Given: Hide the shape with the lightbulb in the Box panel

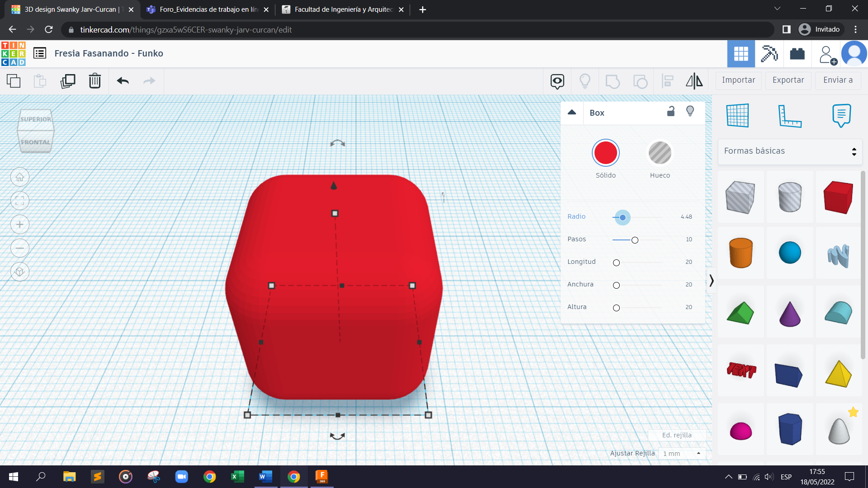Looking at the screenshot, I should (690, 112).
